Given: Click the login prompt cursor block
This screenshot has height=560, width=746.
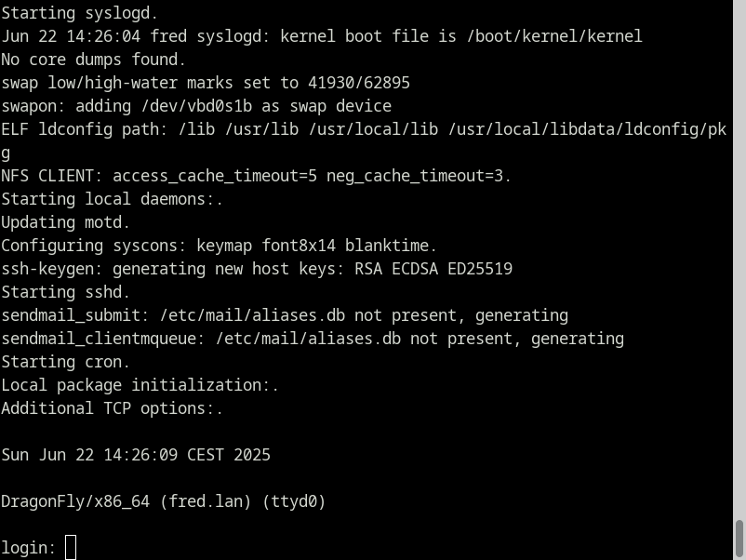Looking at the screenshot, I should pos(71,548).
